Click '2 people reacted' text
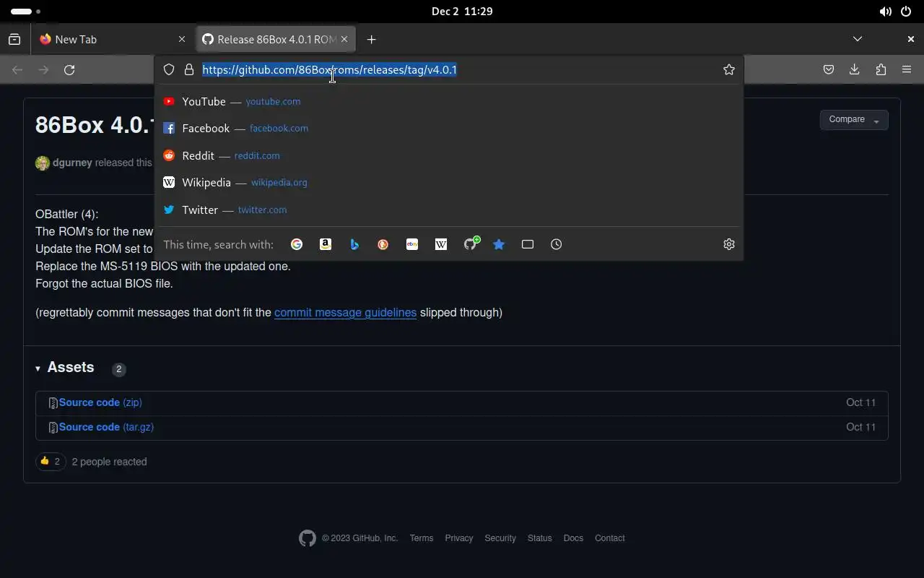This screenshot has height=578, width=924. (110, 462)
